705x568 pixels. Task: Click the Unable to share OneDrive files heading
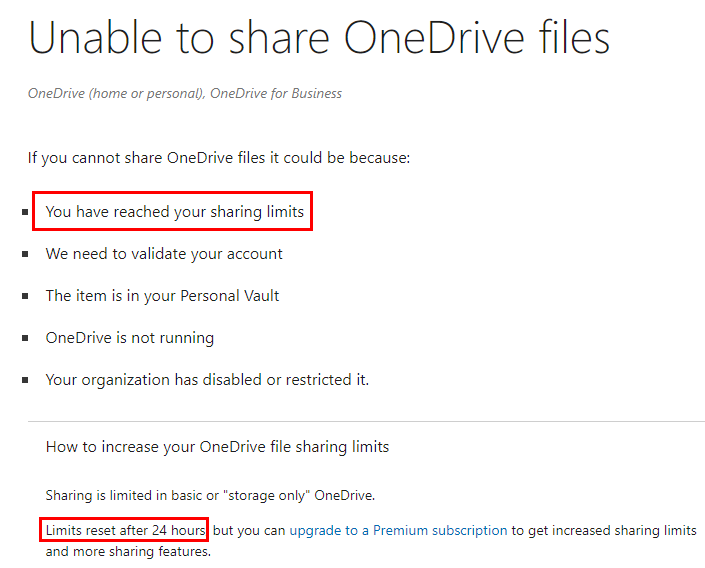319,38
